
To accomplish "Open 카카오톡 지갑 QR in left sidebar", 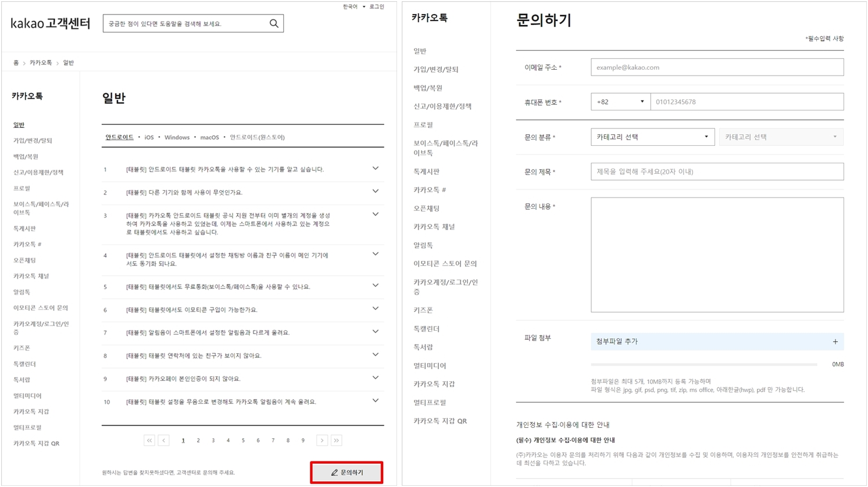I will [36, 443].
